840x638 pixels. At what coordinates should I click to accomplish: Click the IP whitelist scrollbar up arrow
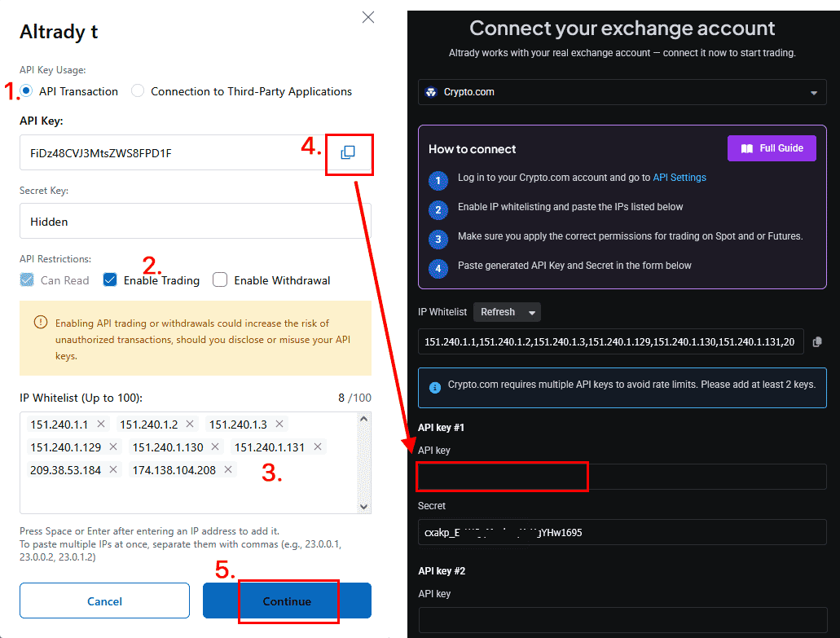click(363, 419)
